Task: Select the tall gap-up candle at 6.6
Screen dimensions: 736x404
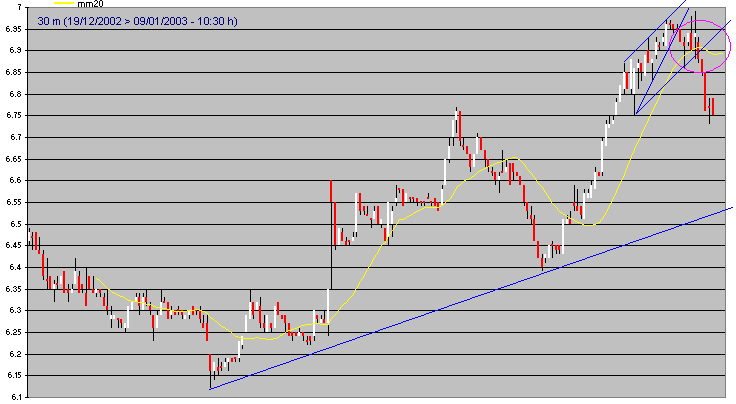Action: click(x=331, y=235)
